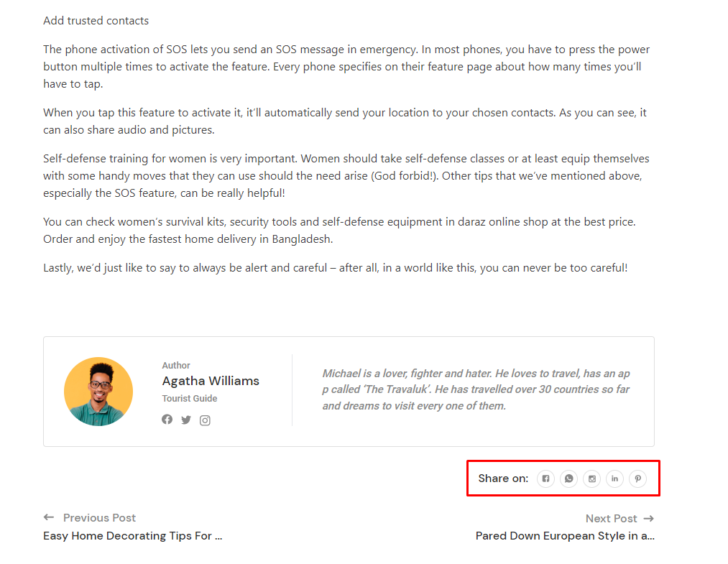
Task: Click the left arrow beside Previous Post
Action: point(49,517)
